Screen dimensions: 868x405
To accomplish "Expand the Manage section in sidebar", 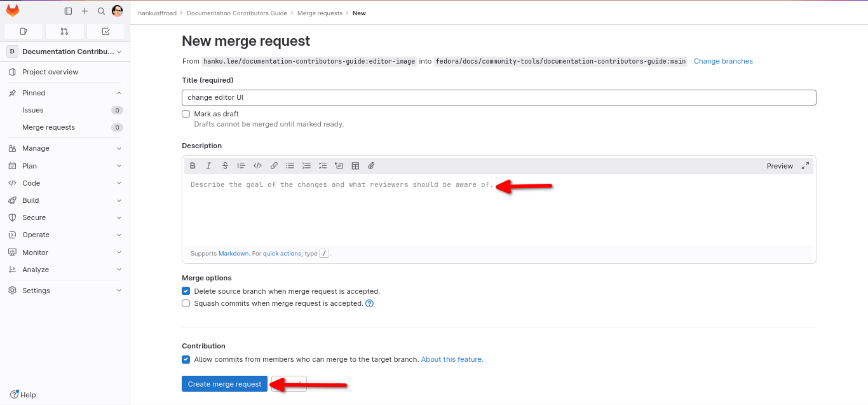I will 65,148.
